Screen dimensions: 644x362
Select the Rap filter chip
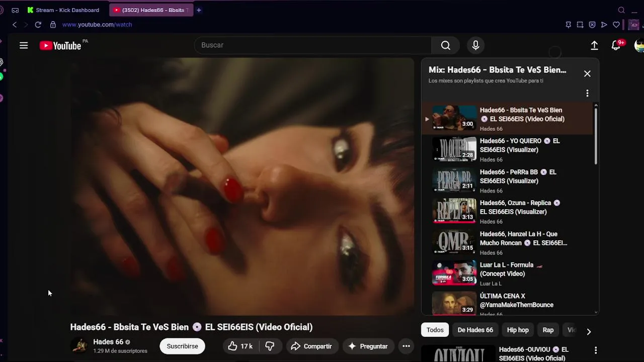tap(548, 330)
